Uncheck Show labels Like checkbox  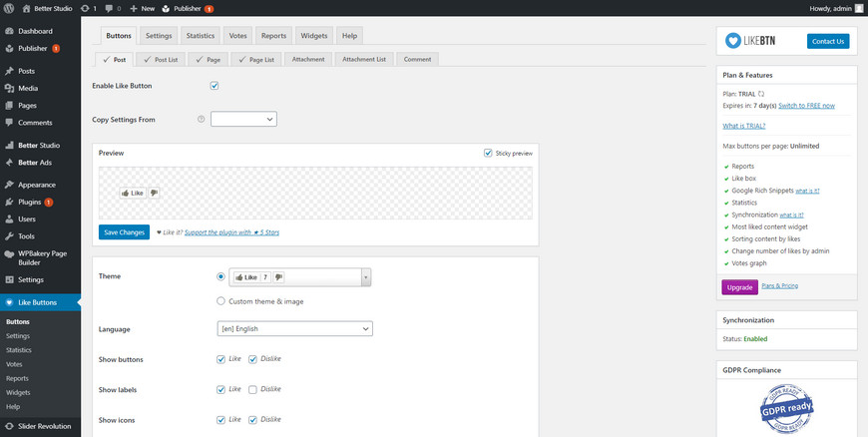(x=220, y=390)
